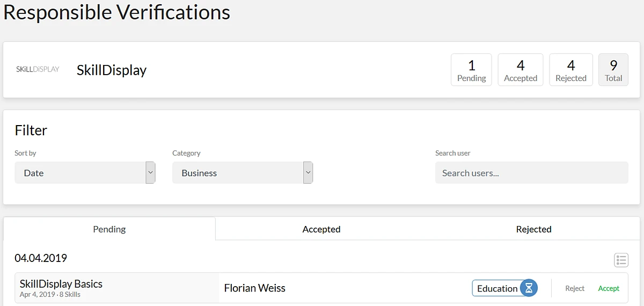Select the Education level badge

point(496,288)
